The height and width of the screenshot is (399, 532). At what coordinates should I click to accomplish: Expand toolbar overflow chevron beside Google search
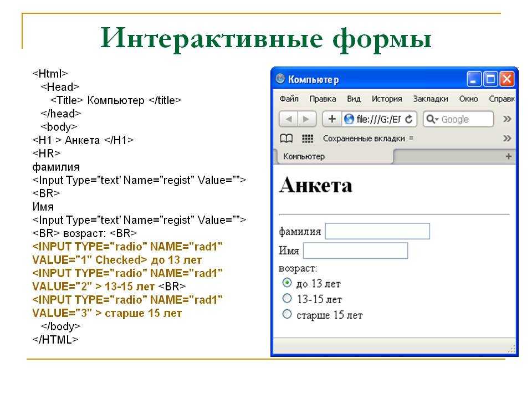[x=507, y=119]
